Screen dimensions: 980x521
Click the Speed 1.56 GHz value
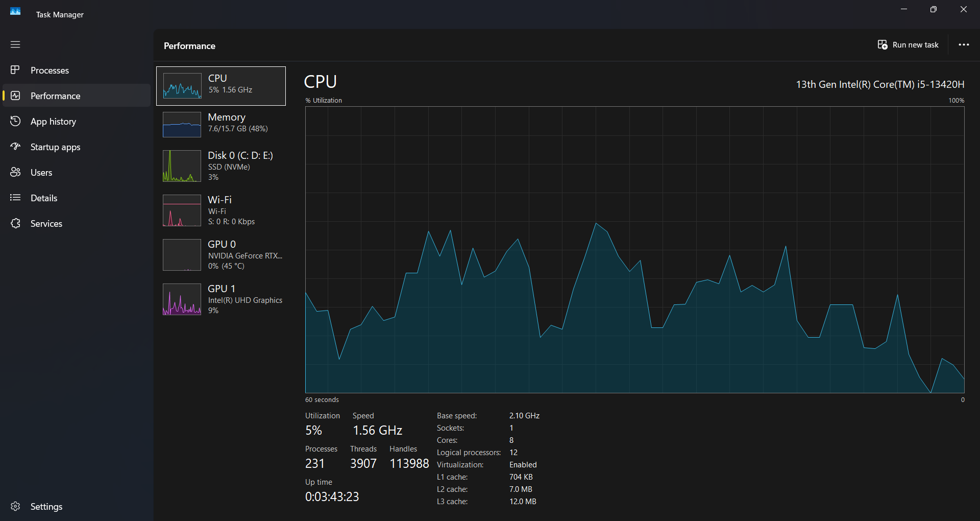coord(378,431)
